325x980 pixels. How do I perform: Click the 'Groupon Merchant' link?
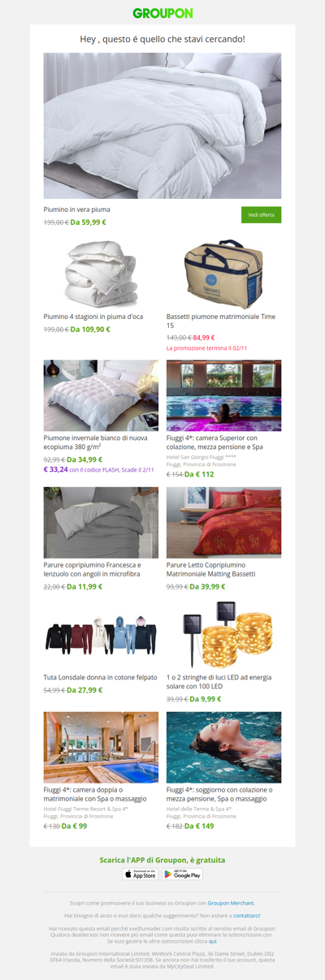(231, 903)
